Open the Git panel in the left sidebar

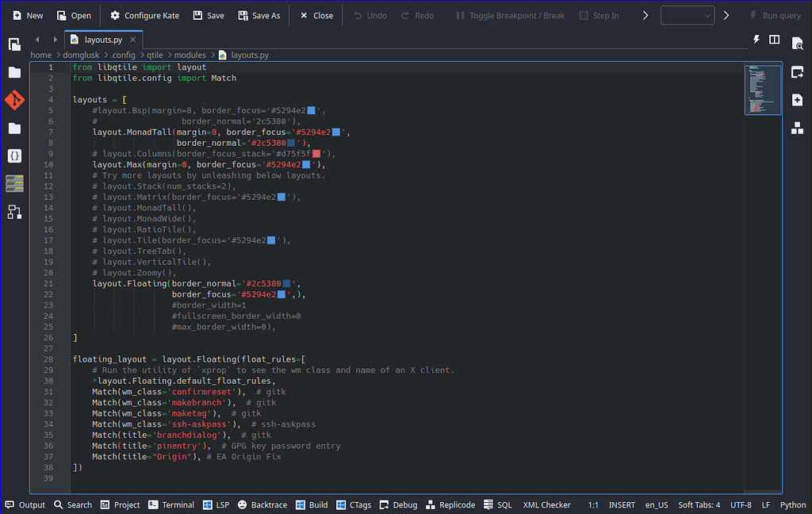click(x=14, y=100)
